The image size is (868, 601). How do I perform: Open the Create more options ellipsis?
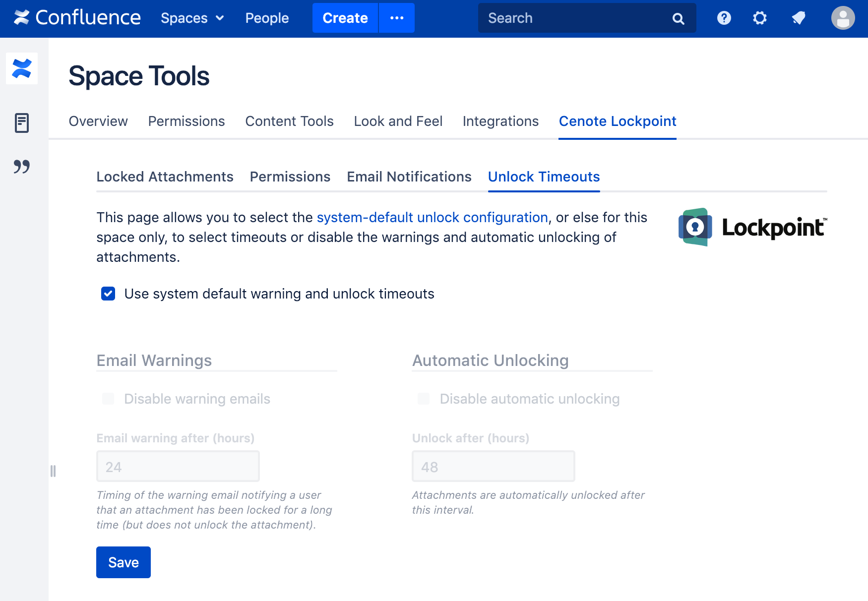click(x=397, y=18)
